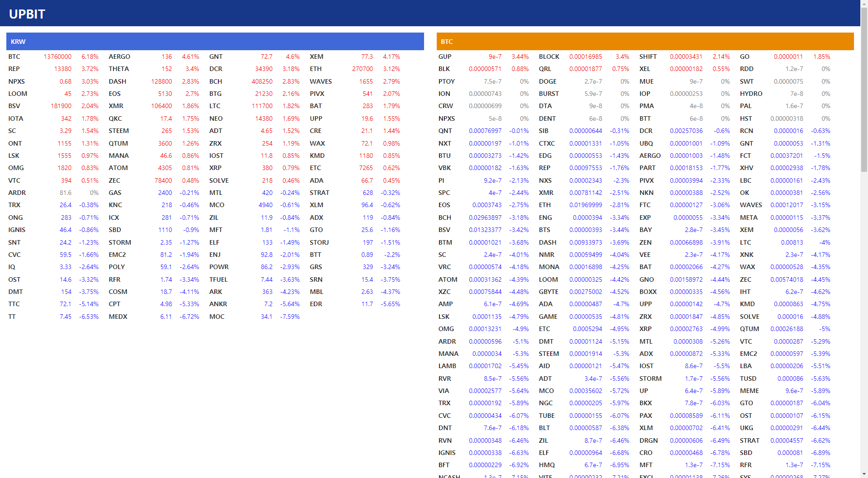Click the BURST ticker
Viewport: 868px width, 478px height.
[x=549, y=94]
